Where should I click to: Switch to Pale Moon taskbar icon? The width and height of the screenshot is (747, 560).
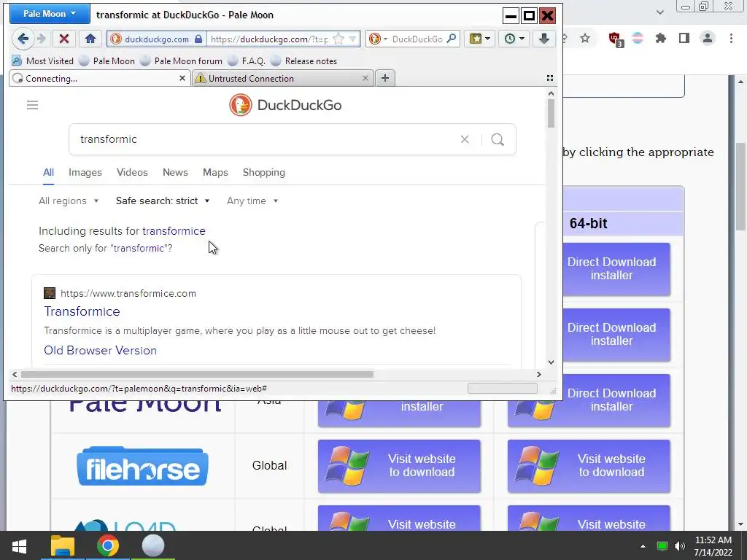153,545
